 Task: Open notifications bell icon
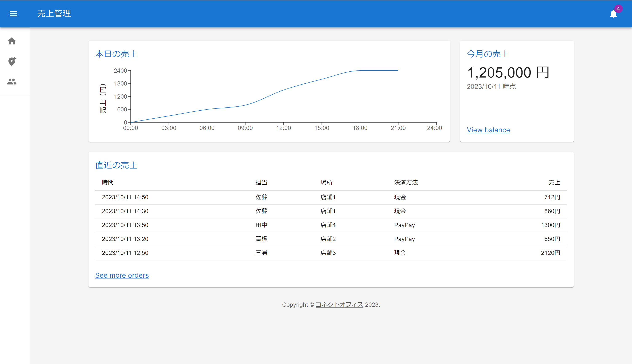613,14
